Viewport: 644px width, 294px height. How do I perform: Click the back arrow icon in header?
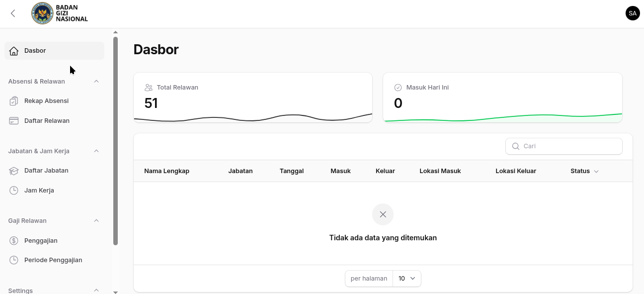pos(13,13)
